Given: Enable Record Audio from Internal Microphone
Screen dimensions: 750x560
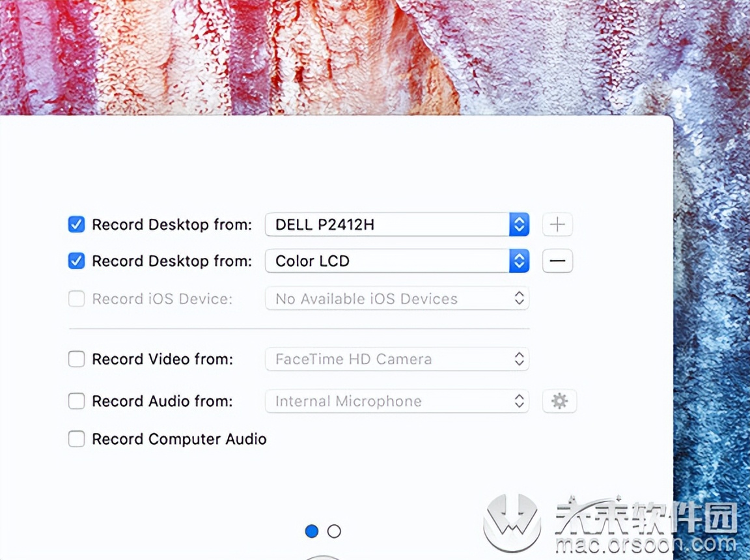Looking at the screenshot, I should pos(76,401).
